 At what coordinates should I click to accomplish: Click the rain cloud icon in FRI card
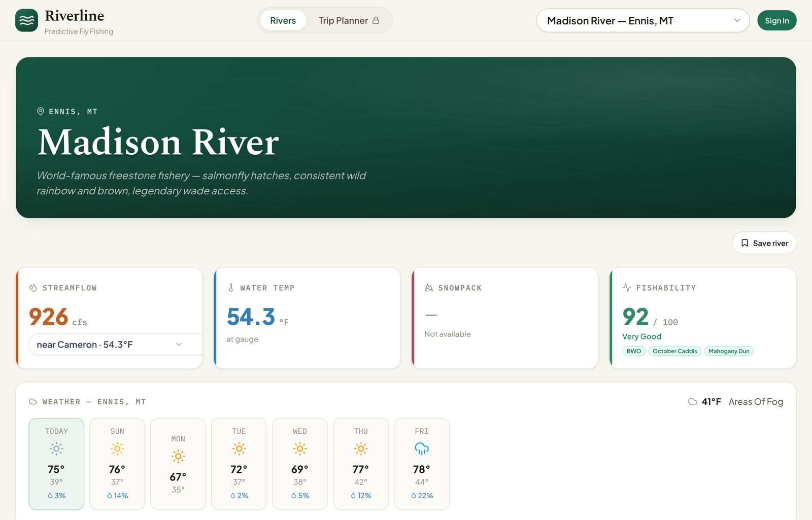(x=422, y=448)
